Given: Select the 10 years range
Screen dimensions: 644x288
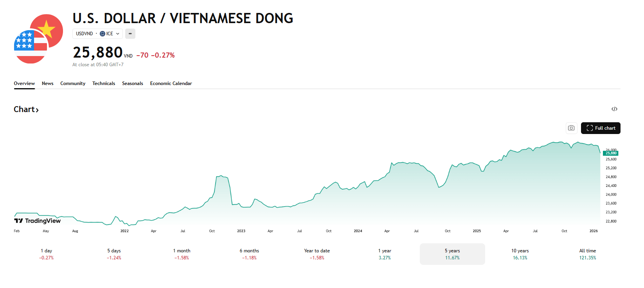Looking at the screenshot, I should tap(520, 254).
